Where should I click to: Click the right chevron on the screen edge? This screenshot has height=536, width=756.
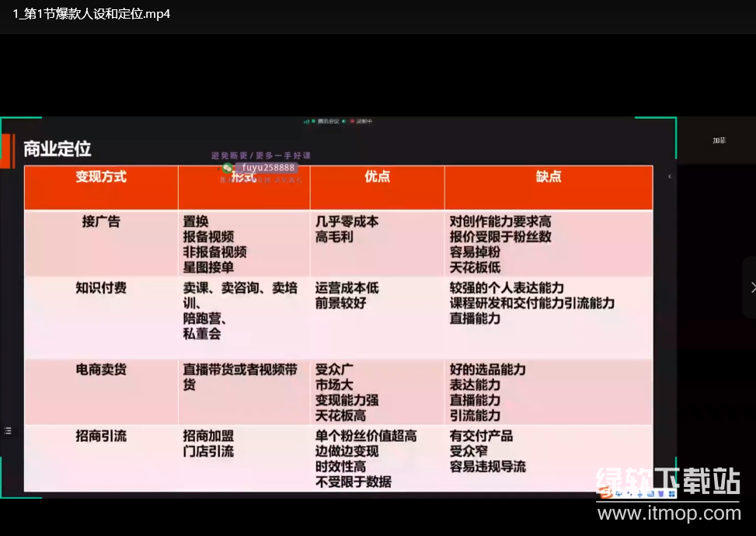tap(753, 287)
